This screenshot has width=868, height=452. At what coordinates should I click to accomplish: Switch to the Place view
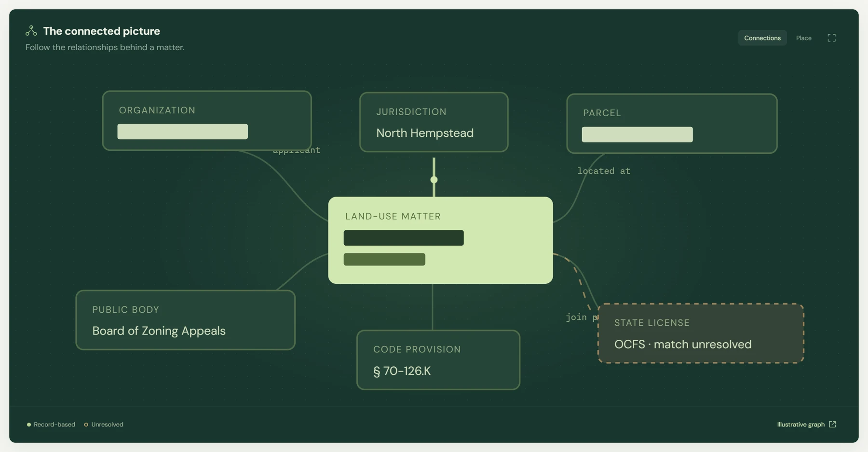(x=803, y=38)
